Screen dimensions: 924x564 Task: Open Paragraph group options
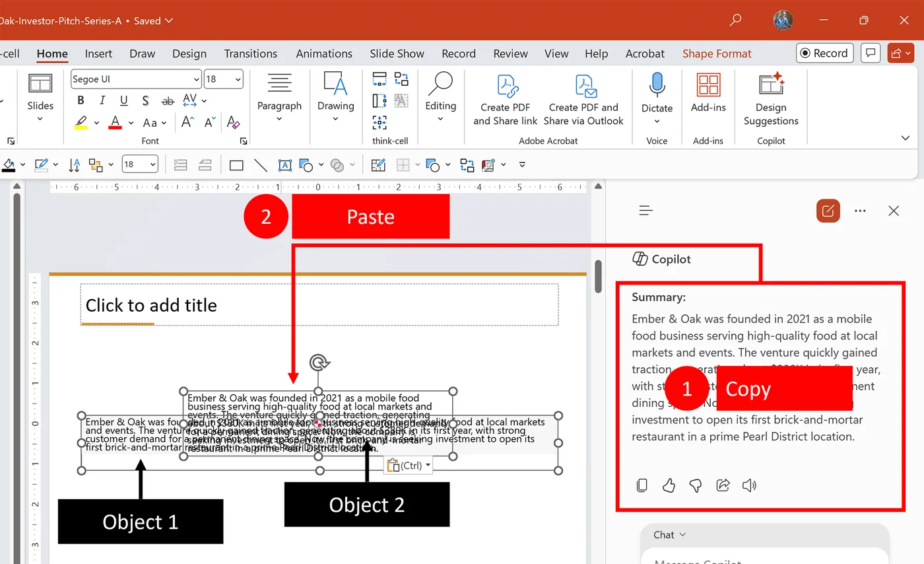coord(279,98)
